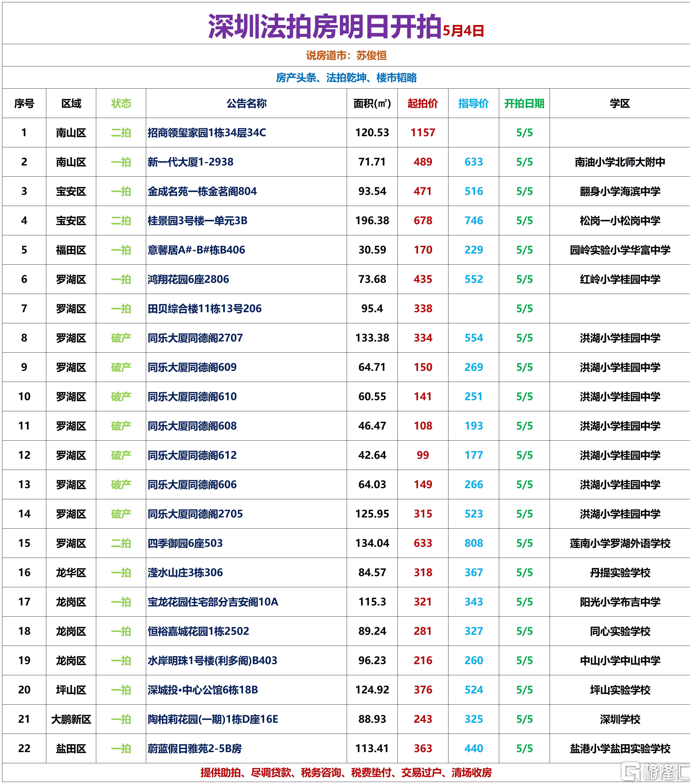Click the 学区 column header
This screenshot has height=784, width=692.
620,104
